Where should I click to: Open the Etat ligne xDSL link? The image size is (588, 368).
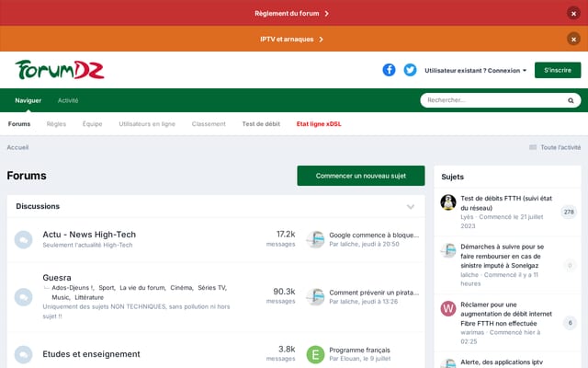click(319, 124)
